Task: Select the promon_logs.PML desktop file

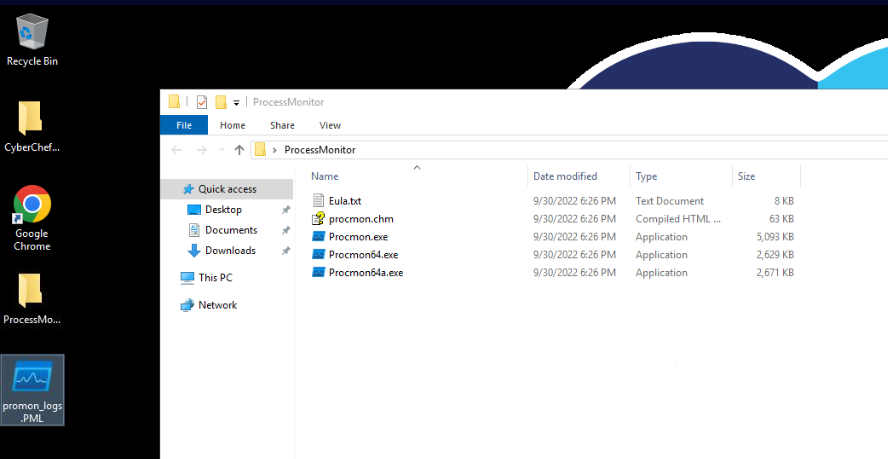Action: point(32,390)
